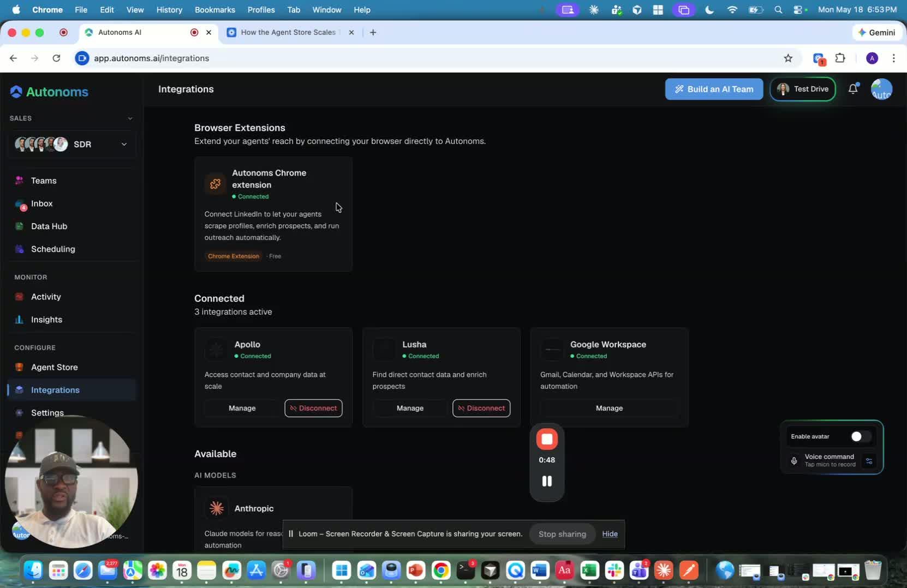
Task: Click the Autonoms Chrome extension card title
Action: pos(269,179)
